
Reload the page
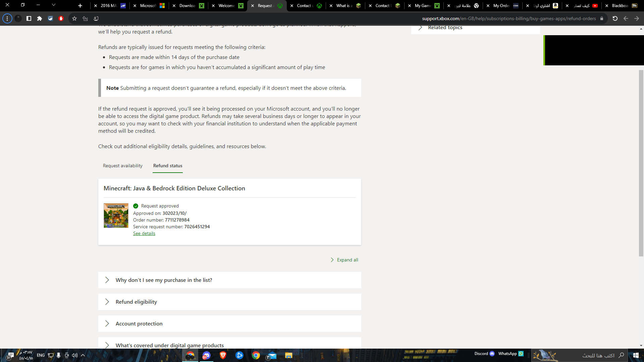coord(615,19)
